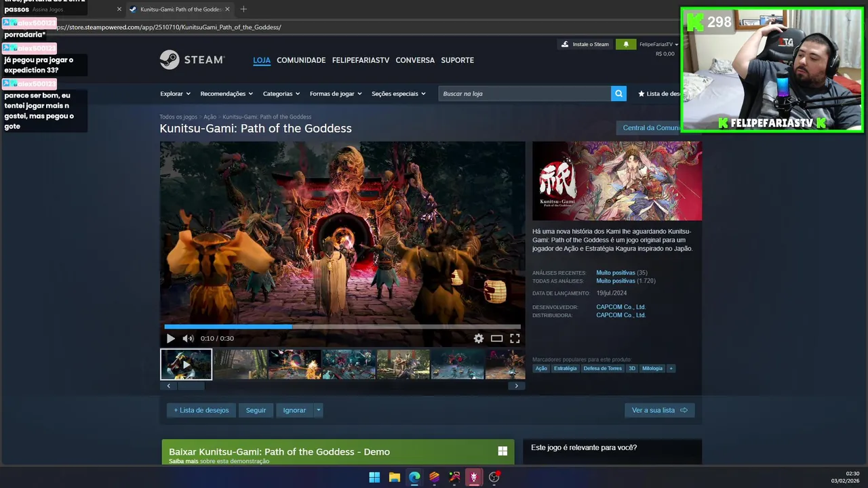Open the SUPORTE tab
Image resolution: width=868 pixels, height=488 pixels.
point(458,60)
